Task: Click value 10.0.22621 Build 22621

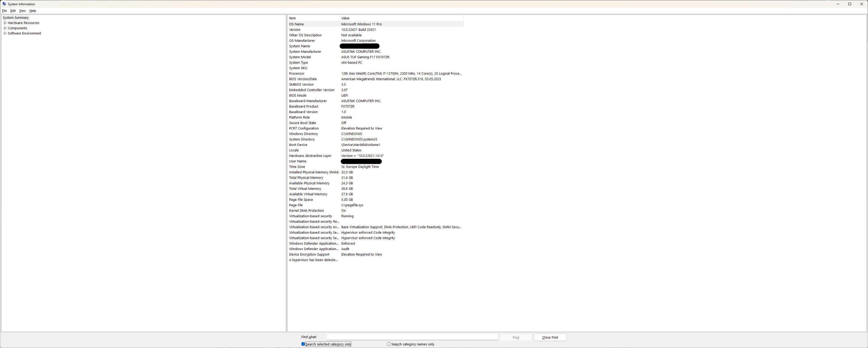Action: (358, 30)
